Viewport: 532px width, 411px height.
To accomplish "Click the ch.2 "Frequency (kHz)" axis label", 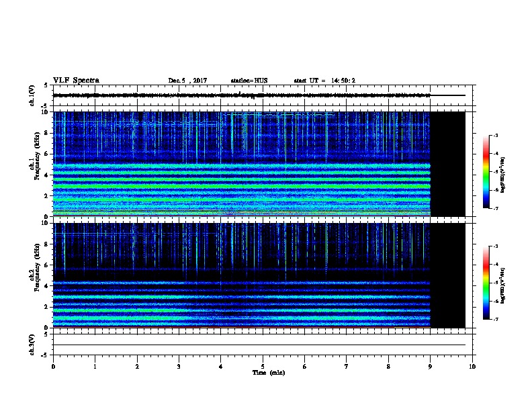I will pyautogui.click(x=37, y=267).
